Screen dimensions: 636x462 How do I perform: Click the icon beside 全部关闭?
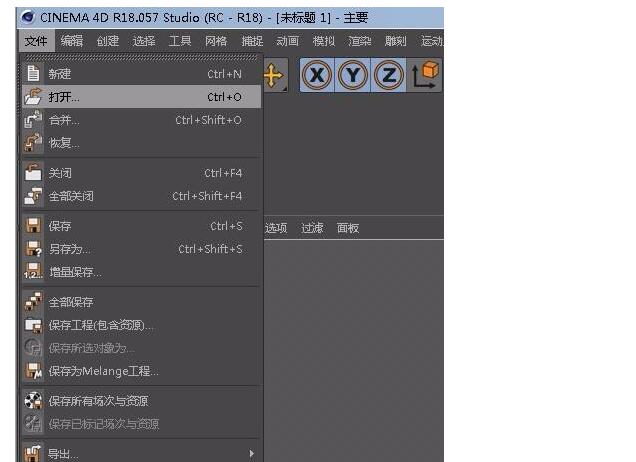click(33, 196)
